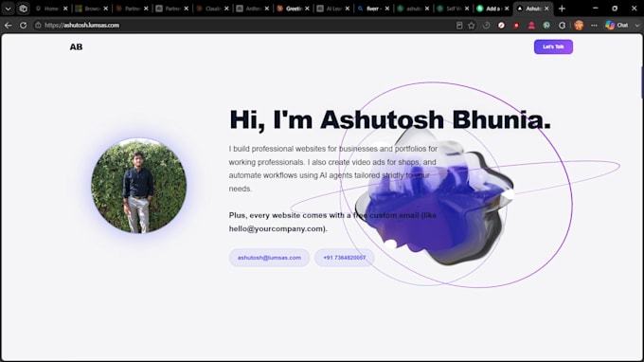The height and width of the screenshot is (362, 644).
Task: Open the red recorder extension icon
Action: [x=516, y=25]
